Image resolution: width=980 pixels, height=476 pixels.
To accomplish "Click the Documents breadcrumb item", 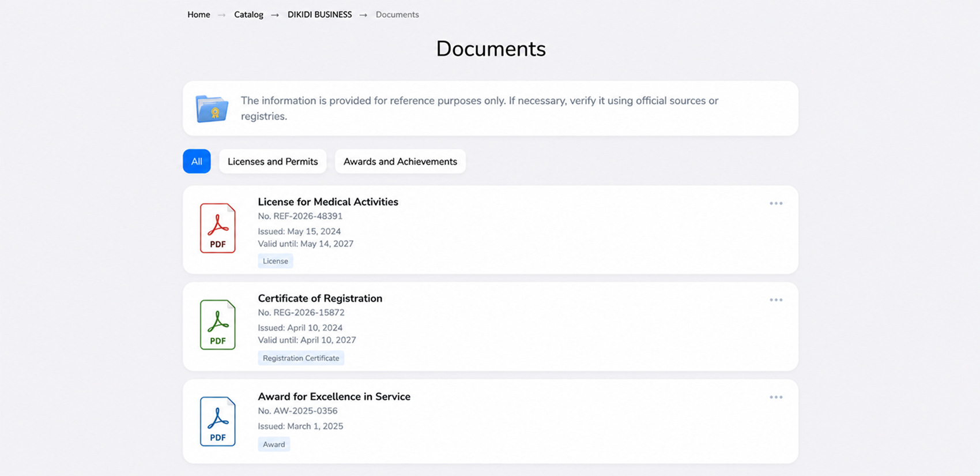I will click(397, 14).
